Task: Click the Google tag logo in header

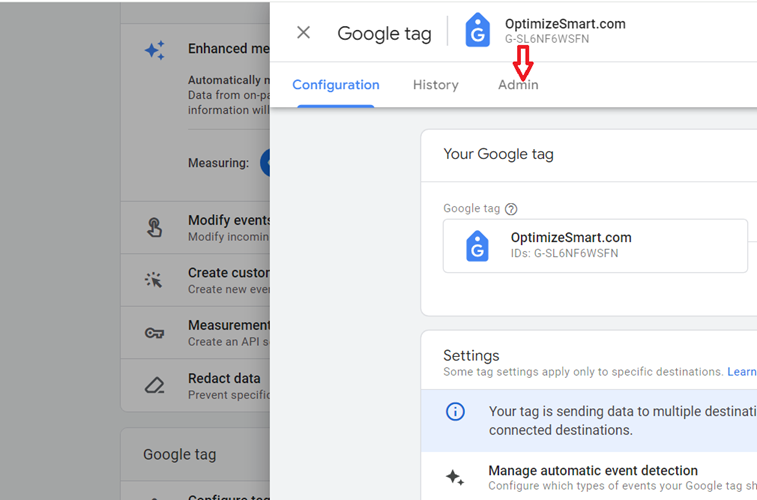Action: (477, 30)
